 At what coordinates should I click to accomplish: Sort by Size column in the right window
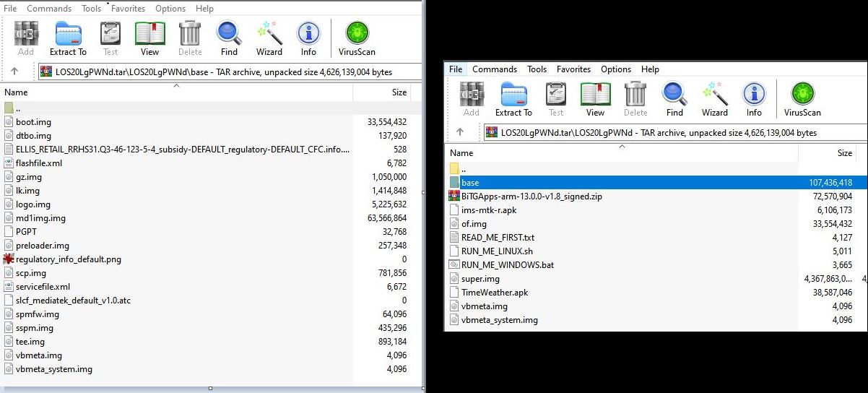(x=843, y=153)
